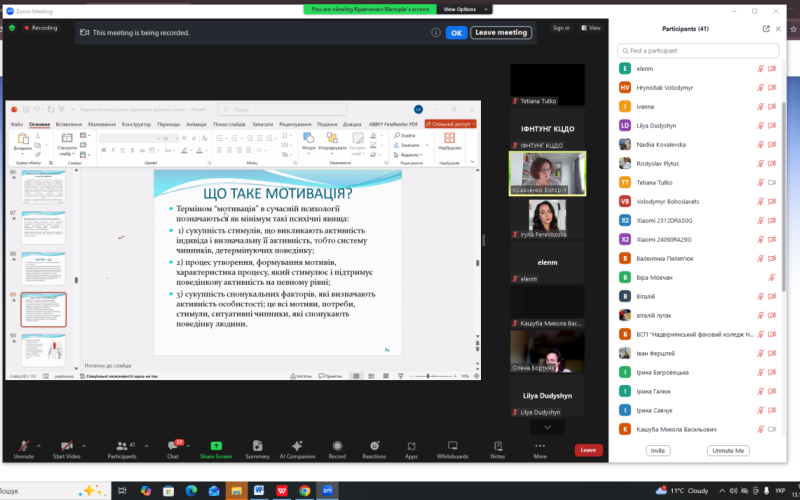800x500 pixels.
Task: Unmute your microphone in Zoom toolbar
Action: pyautogui.click(x=23, y=449)
